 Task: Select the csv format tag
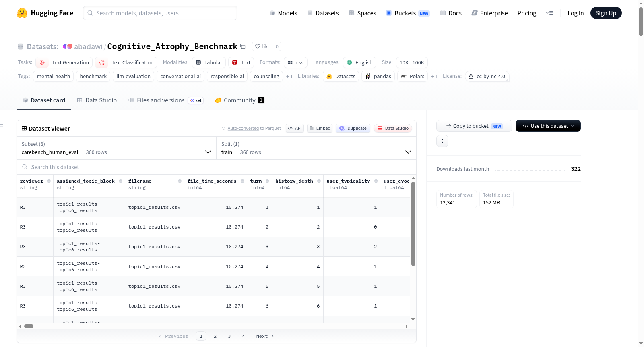tap(295, 62)
